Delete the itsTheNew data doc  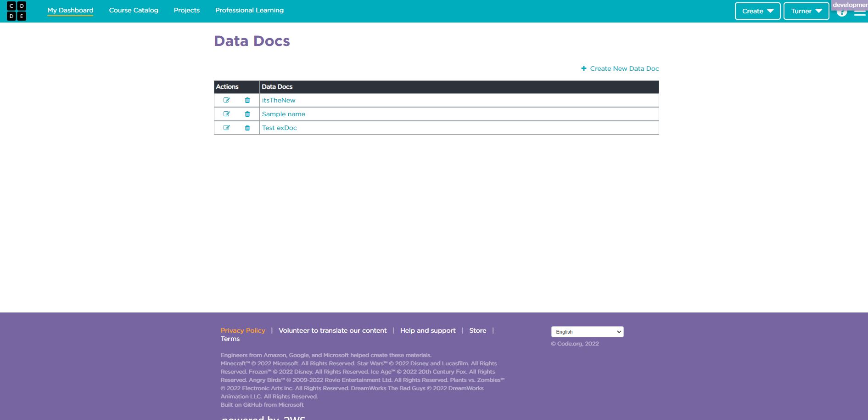(247, 100)
